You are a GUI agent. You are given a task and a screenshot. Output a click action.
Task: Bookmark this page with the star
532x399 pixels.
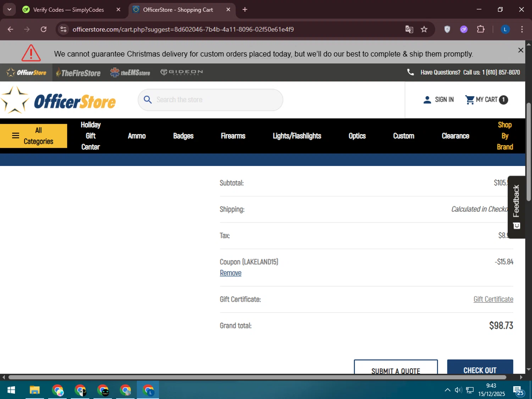424,29
